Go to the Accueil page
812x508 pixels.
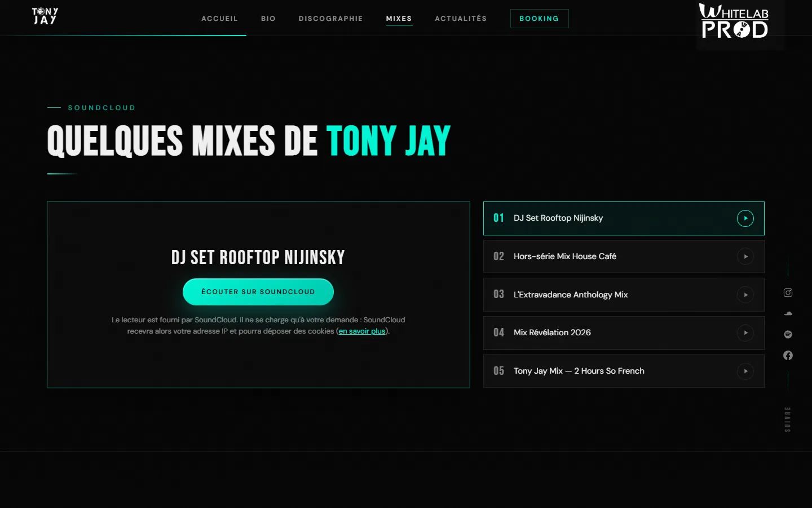click(219, 19)
